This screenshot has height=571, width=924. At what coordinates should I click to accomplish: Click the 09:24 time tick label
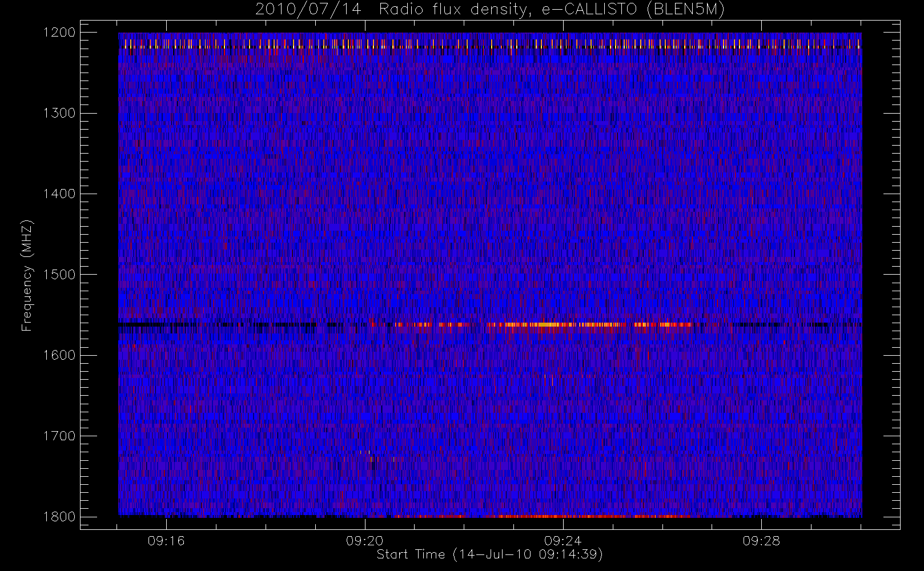(563, 541)
